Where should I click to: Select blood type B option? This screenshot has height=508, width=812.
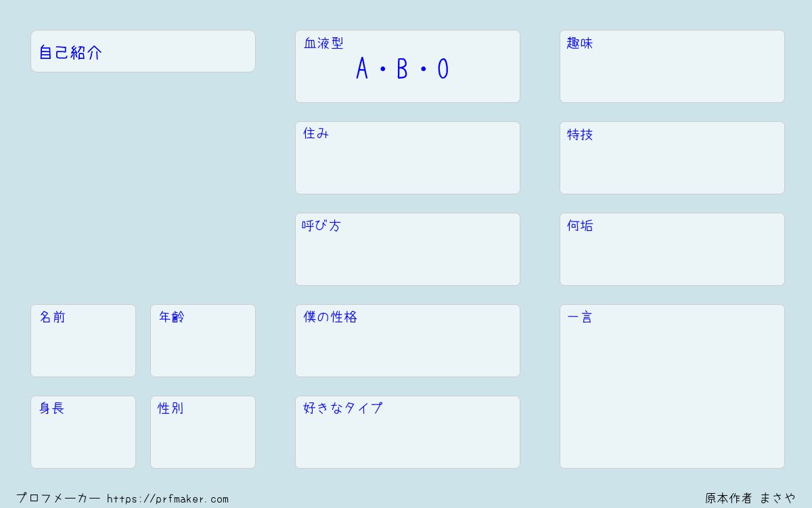click(403, 69)
